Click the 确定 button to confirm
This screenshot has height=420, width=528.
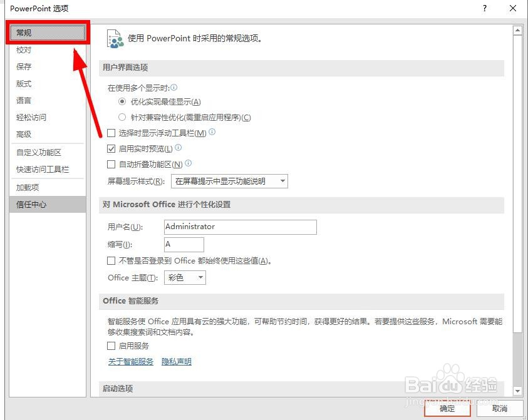[447, 408]
